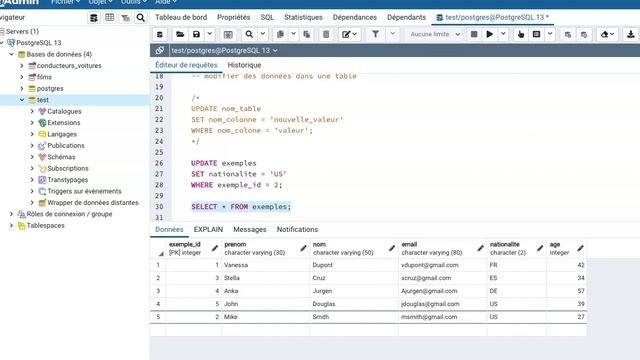Viewport: 640px width, 360px height.
Task: Open the Messages results tab
Action: (250, 229)
